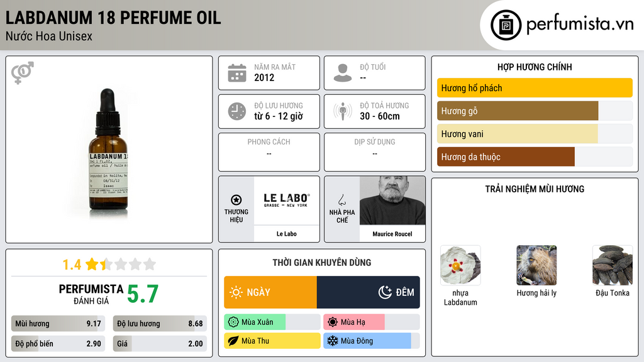Click the Hương hổ phách accord bar
Viewport: 644px width, 362px height.
pyautogui.click(x=535, y=88)
